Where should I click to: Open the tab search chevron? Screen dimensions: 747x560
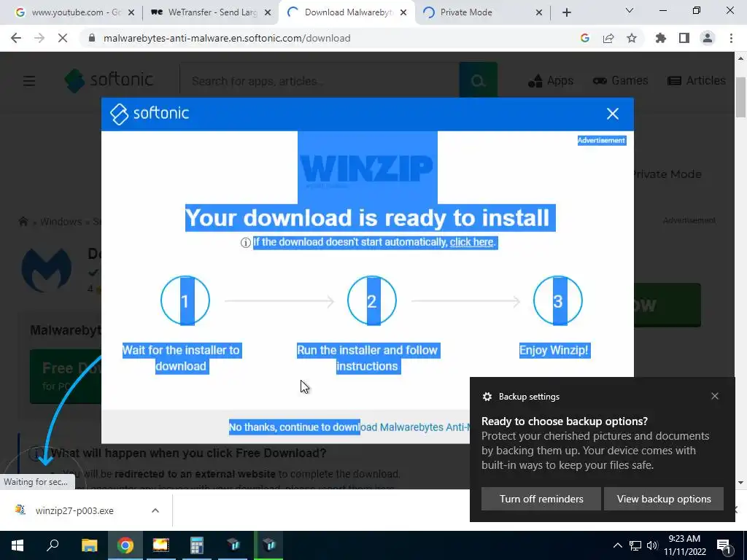(x=630, y=10)
